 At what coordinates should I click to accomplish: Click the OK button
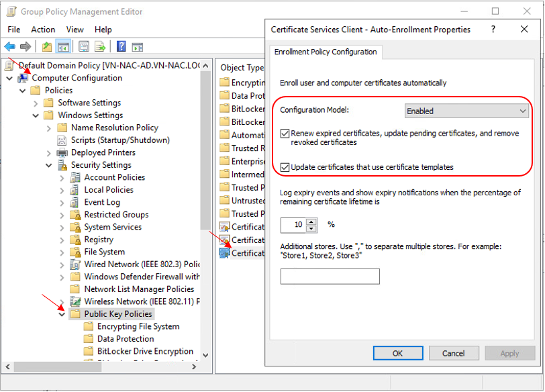coord(397,353)
